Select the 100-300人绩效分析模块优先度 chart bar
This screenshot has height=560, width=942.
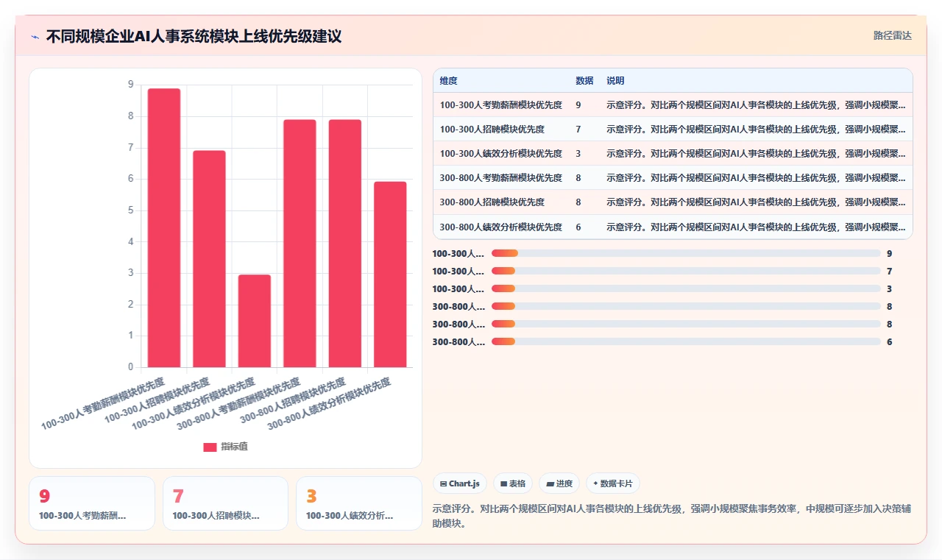[x=255, y=321]
